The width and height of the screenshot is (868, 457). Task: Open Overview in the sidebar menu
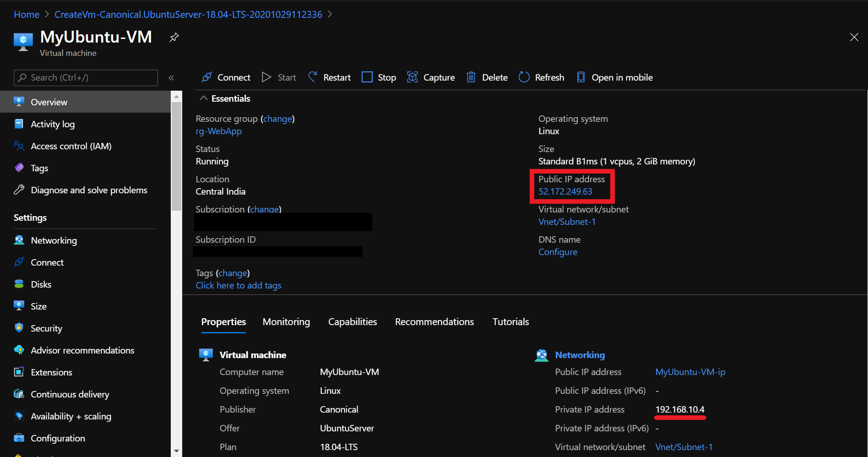(85, 102)
